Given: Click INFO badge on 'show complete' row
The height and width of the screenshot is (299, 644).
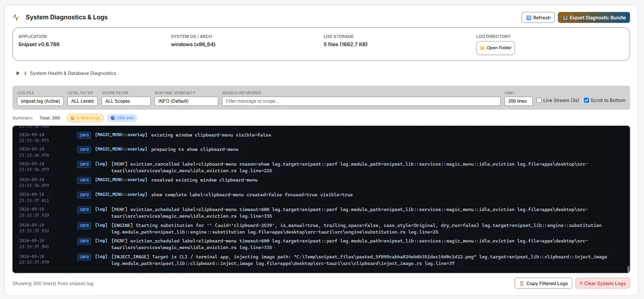Looking at the screenshot, I should pyautogui.click(x=84, y=195).
